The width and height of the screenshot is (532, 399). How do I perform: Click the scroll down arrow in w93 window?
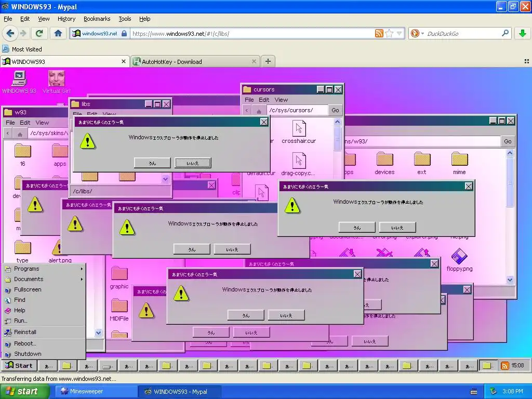(98, 333)
